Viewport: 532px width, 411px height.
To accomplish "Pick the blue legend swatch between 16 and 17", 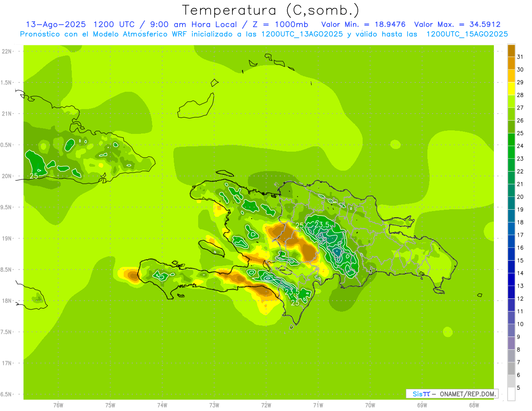I will (511, 241).
